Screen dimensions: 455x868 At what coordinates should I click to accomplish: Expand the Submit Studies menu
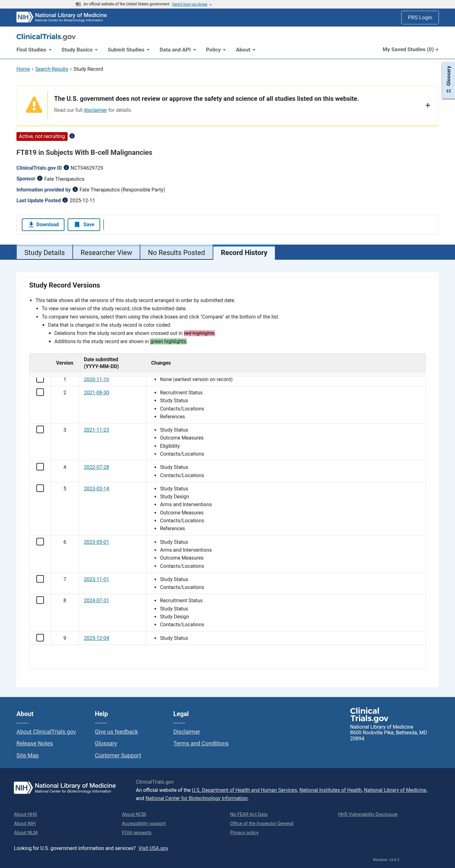point(129,50)
